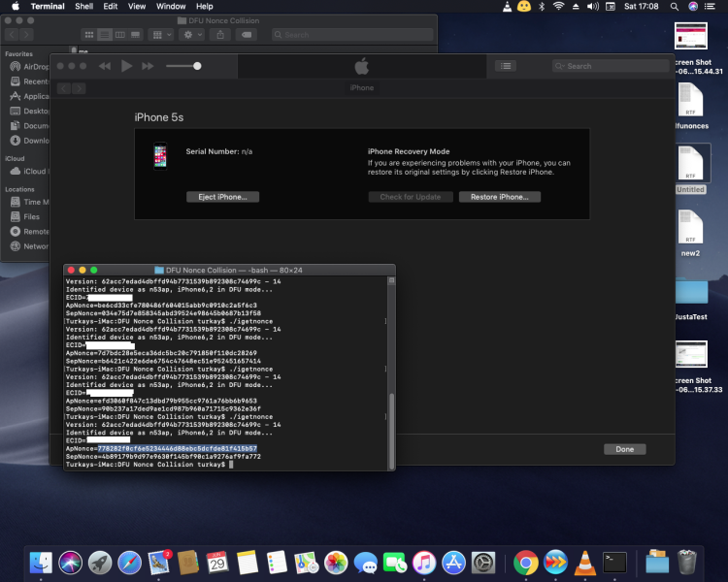Click the Check for Update button

411,197
